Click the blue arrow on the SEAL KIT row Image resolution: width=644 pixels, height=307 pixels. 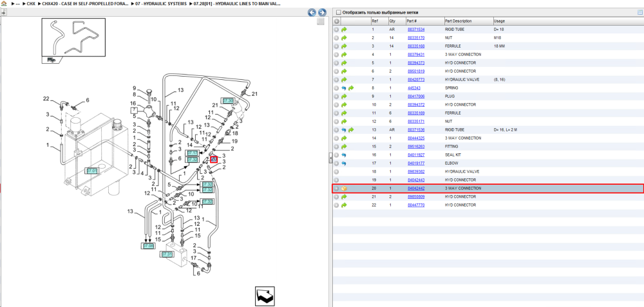click(x=344, y=154)
